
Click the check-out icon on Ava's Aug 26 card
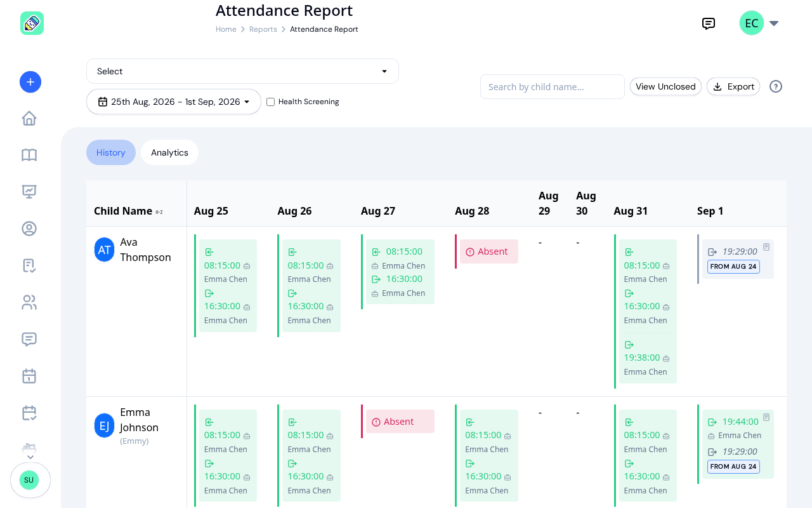point(292,293)
